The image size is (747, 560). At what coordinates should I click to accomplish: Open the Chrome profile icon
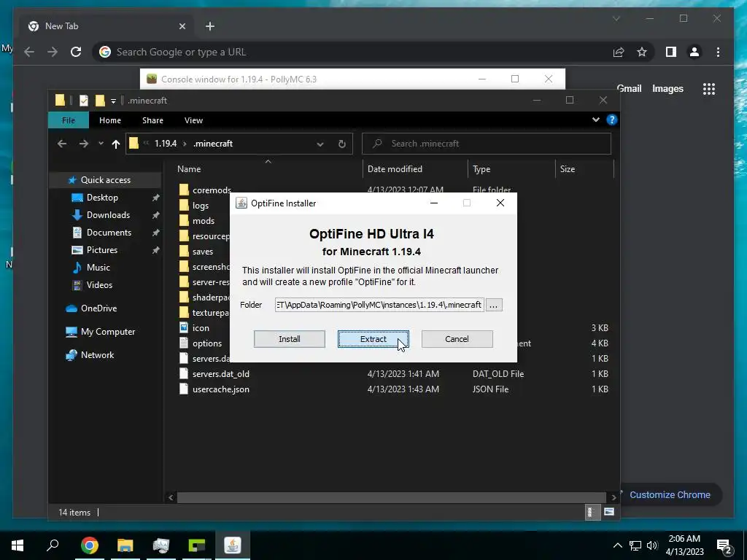click(694, 52)
